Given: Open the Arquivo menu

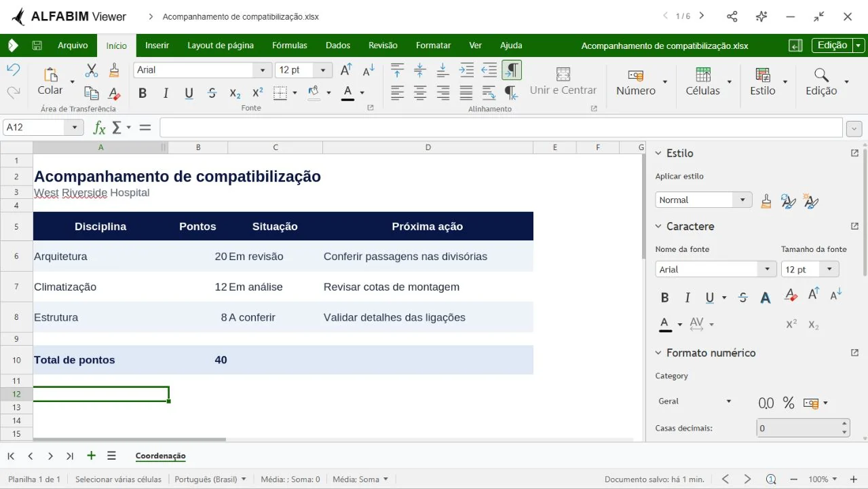Looking at the screenshot, I should click(73, 46).
